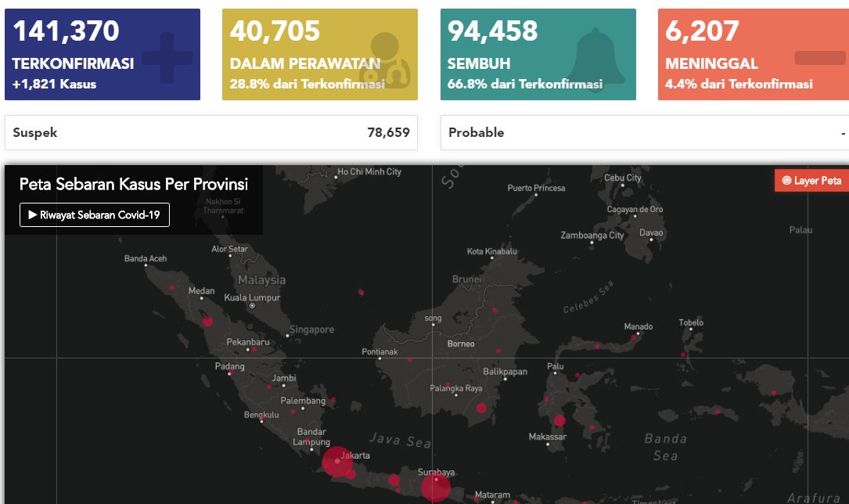This screenshot has height=504, width=849.
Task: Click the plus icon on Terkonfirmasi card
Action: pos(166,58)
